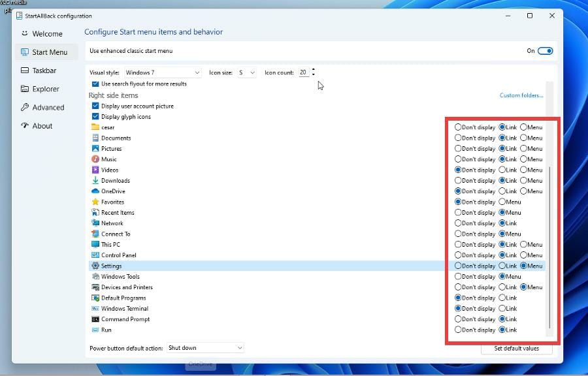Uncheck Display user account picture
This screenshot has height=376, width=588.
click(95, 106)
